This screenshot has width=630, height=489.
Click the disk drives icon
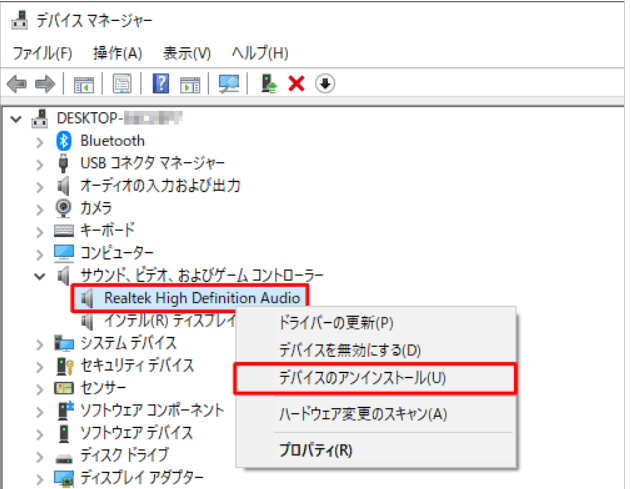(64, 458)
